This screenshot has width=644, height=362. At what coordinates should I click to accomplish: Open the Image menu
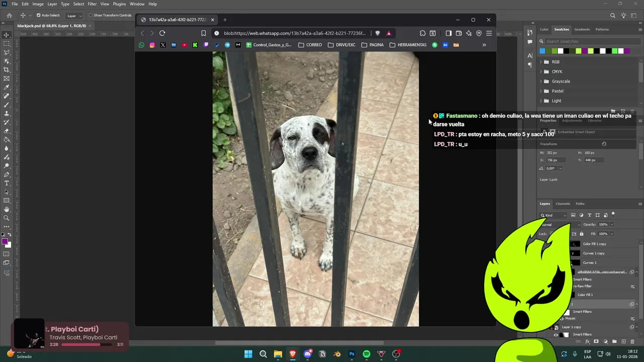[x=38, y=4]
